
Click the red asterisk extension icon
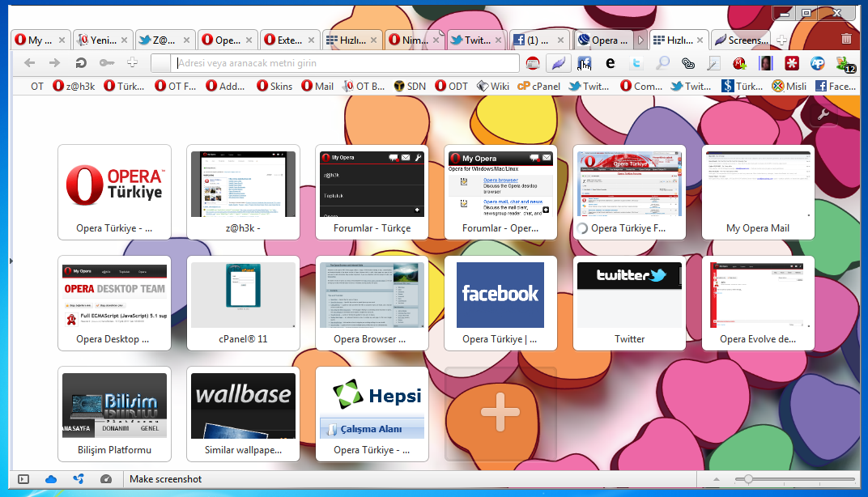(x=792, y=63)
